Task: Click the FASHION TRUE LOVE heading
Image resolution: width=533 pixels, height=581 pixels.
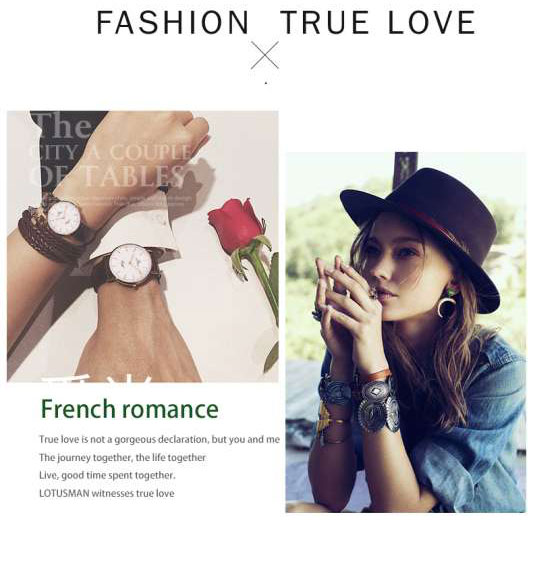Action: (286, 23)
